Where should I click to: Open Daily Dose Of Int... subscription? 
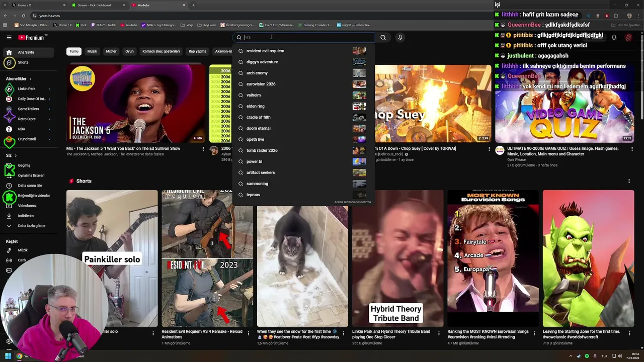click(x=29, y=99)
